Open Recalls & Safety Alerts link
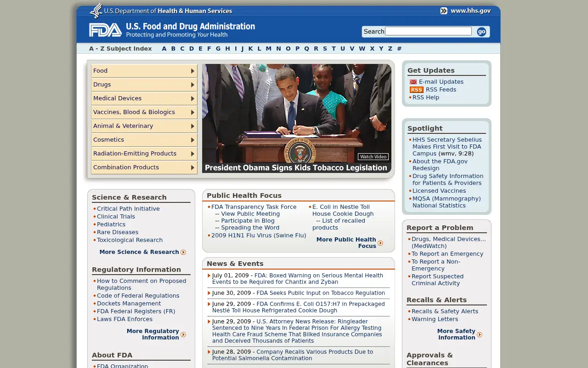 (445, 311)
